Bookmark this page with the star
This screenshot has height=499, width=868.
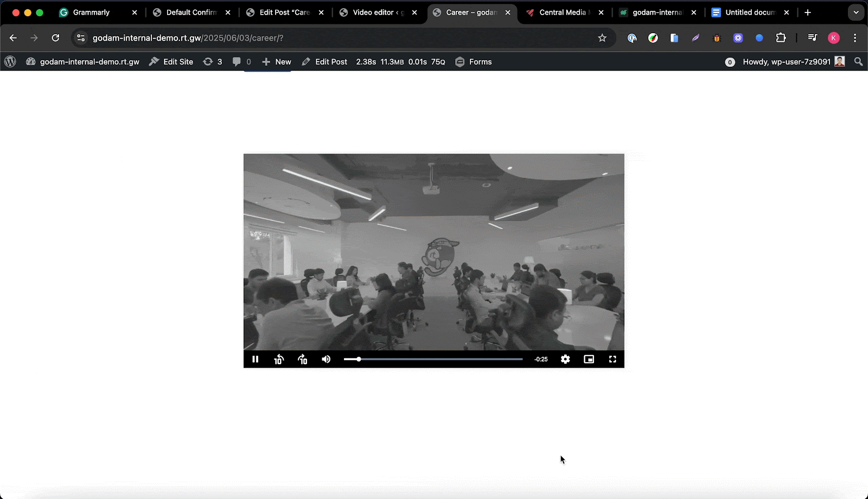click(x=602, y=38)
